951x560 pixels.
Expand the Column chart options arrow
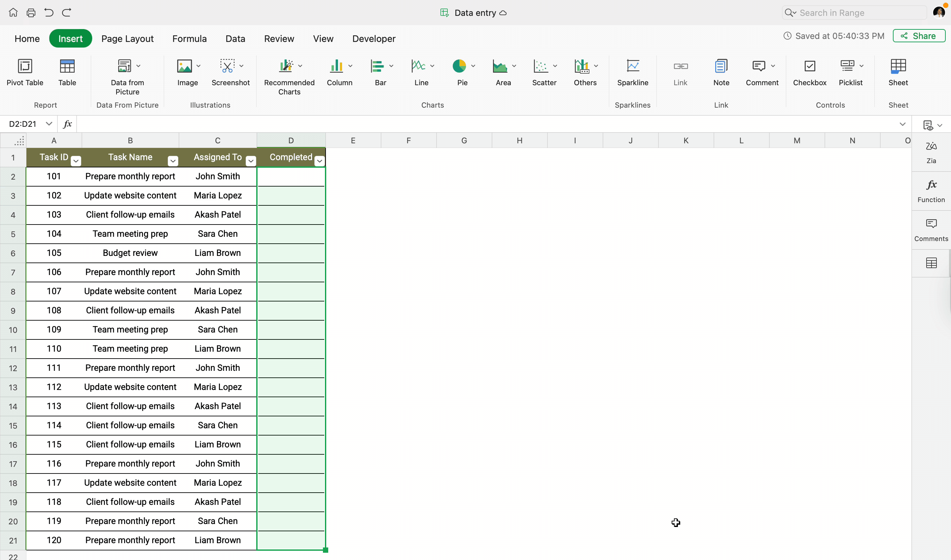350,66
